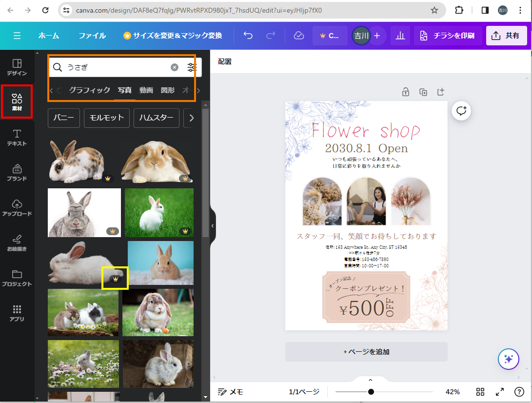Viewport: 532px width, 403px height.
Task: Open the ファイル menu
Action: [92, 36]
